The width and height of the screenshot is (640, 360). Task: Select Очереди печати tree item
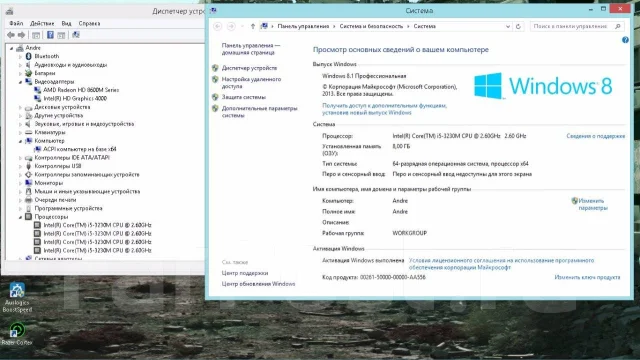coord(55,200)
